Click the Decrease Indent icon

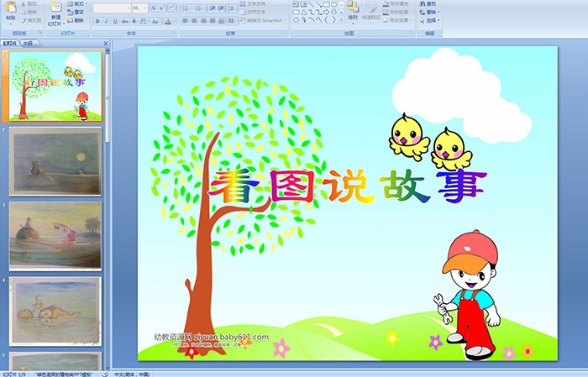point(213,8)
